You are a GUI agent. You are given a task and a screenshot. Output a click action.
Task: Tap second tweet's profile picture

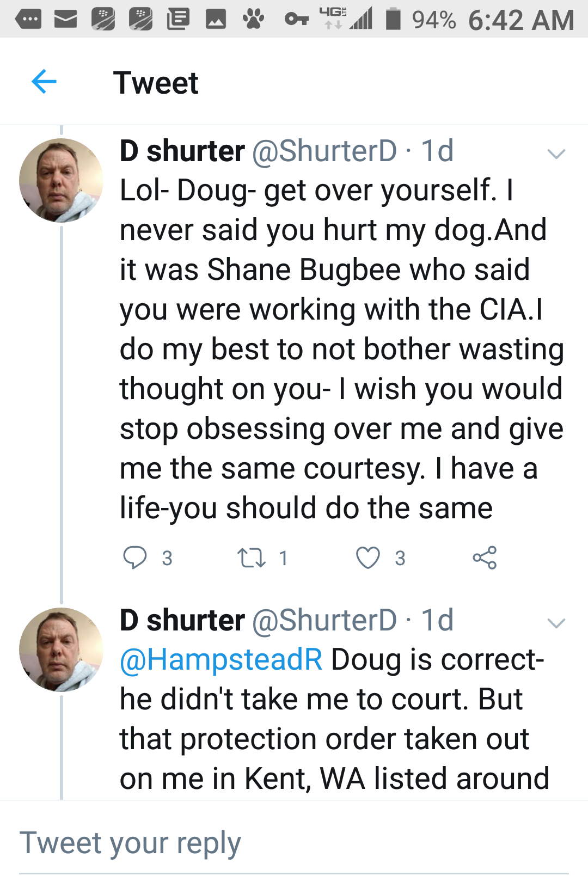click(61, 650)
